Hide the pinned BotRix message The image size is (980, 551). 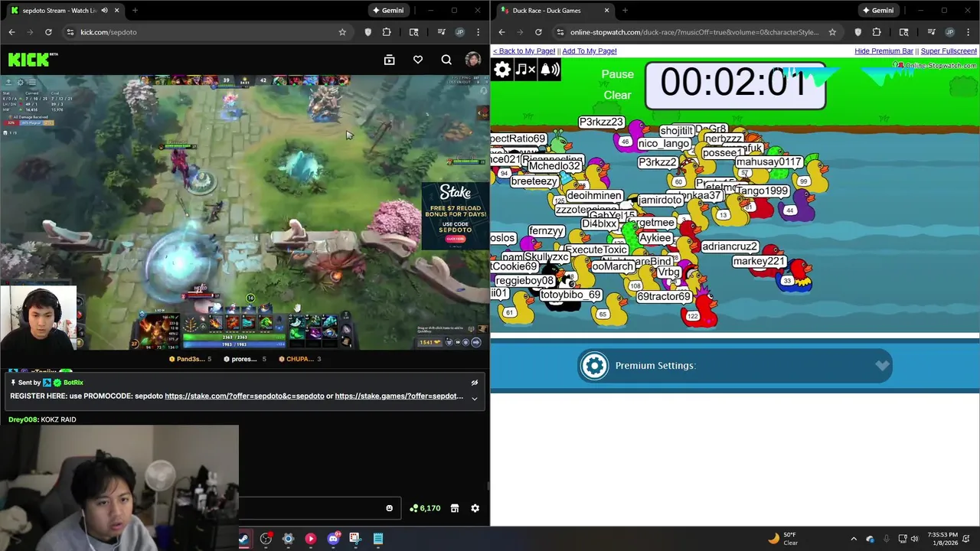tap(475, 383)
